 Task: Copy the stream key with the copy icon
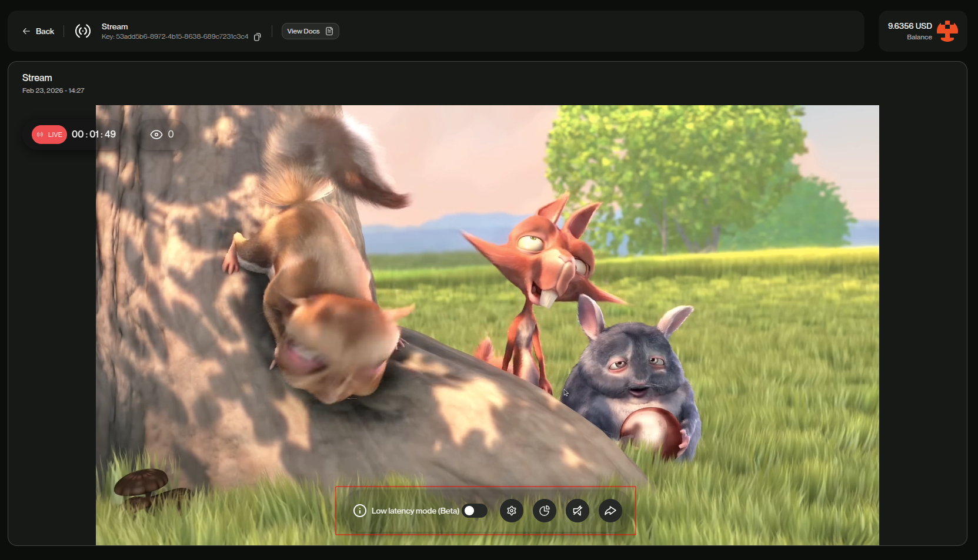[257, 36]
